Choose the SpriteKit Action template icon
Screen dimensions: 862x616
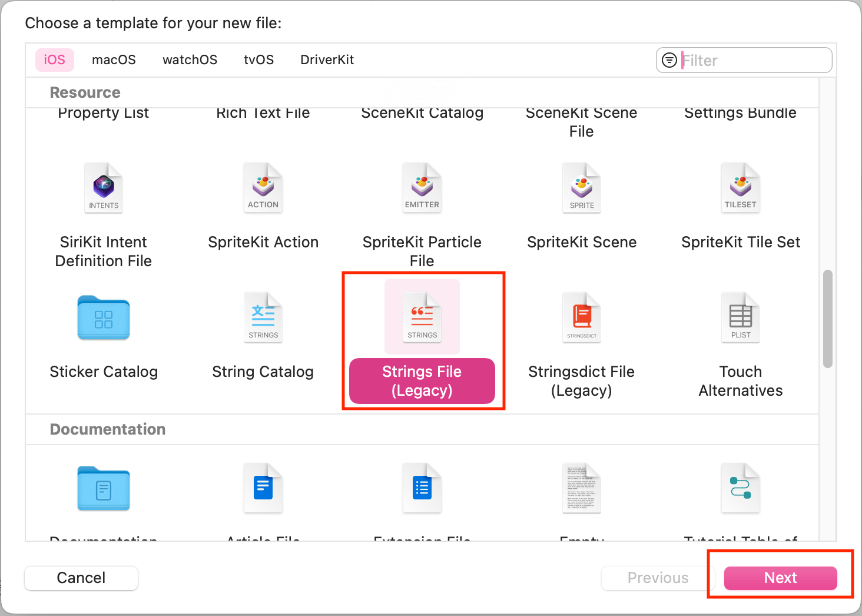[263, 187]
